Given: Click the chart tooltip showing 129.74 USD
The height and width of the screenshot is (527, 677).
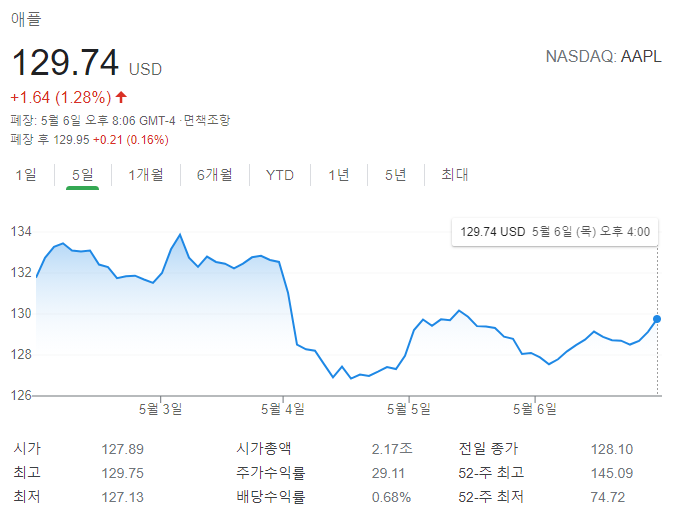Looking at the screenshot, I should (x=555, y=232).
